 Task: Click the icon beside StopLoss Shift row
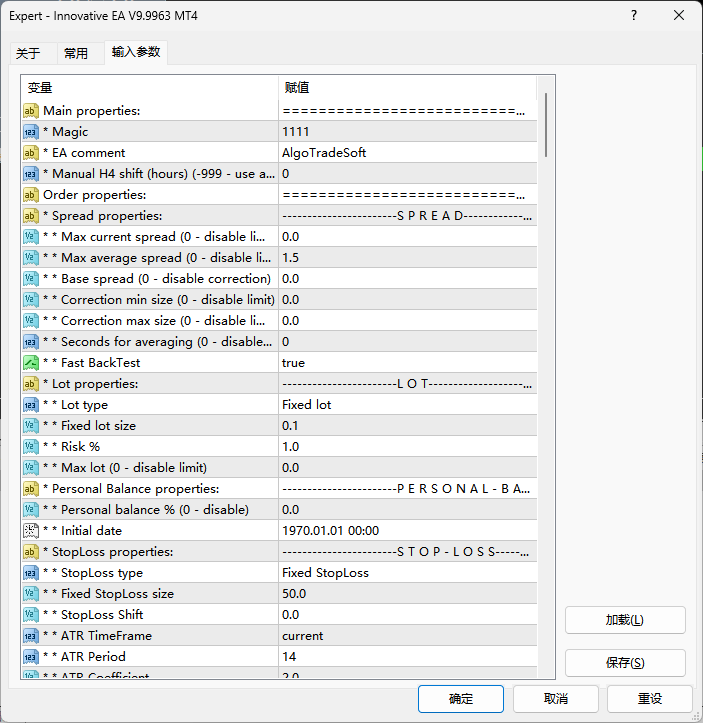click(31, 615)
